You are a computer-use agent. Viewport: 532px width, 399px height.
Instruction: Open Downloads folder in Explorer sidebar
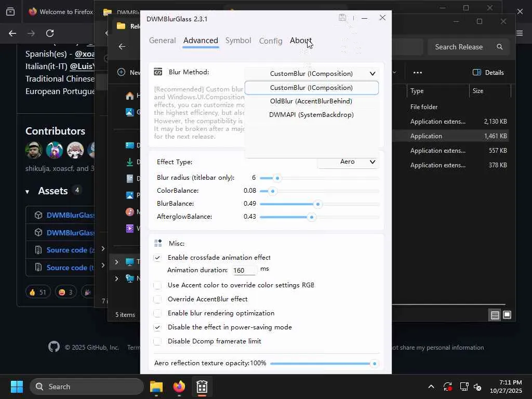tap(129, 162)
